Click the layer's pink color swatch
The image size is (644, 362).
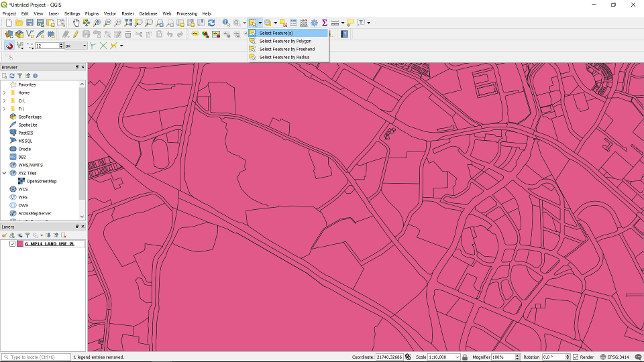coord(20,244)
